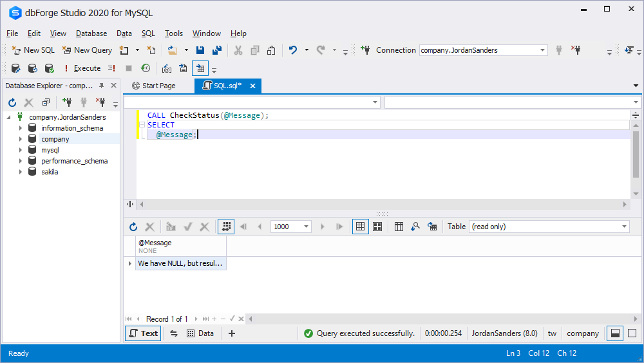Click the Stop execution square icon

coord(129,68)
